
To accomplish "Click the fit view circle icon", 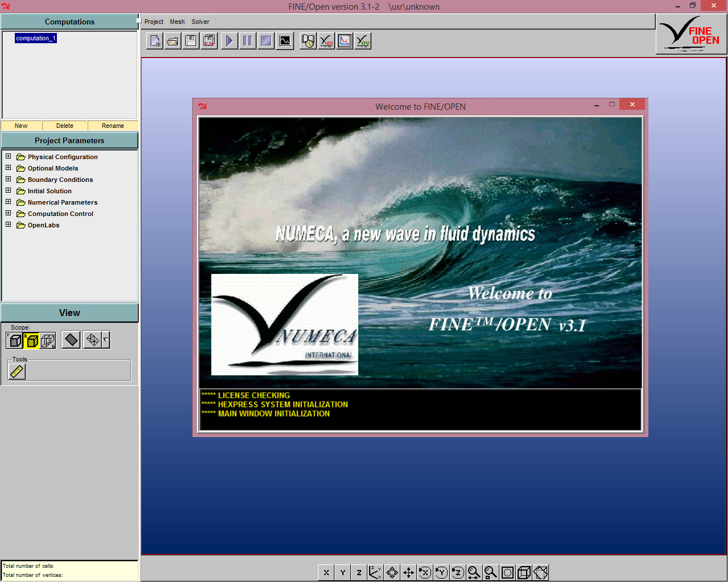I will tap(507, 572).
